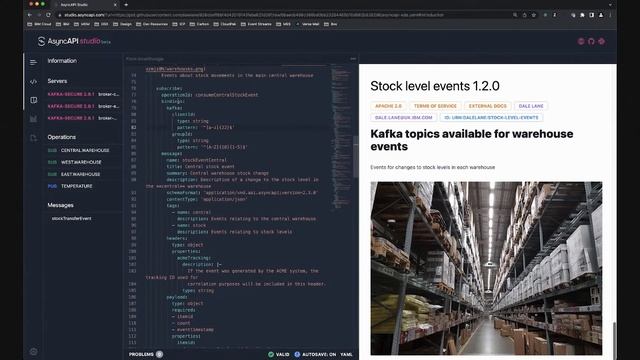Click the first pink circular header icon

581,41
